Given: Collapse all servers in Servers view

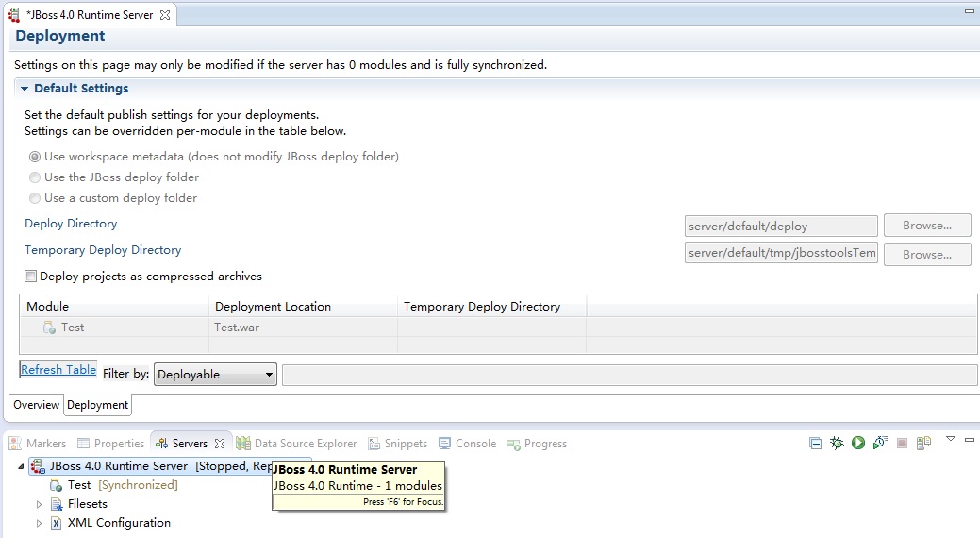Looking at the screenshot, I should (x=815, y=444).
